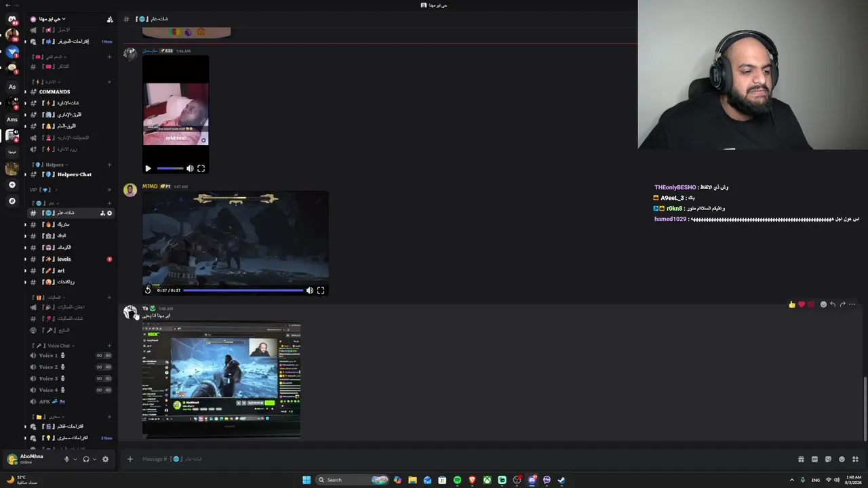The height and width of the screenshot is (488, 868).
Task: Open more options on Ya's message
Action: (852, 304)
